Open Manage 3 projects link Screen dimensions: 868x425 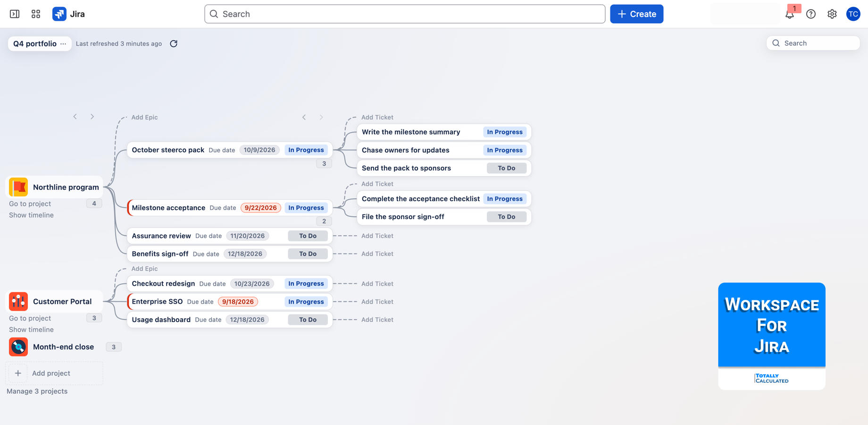tap(37, 391)
